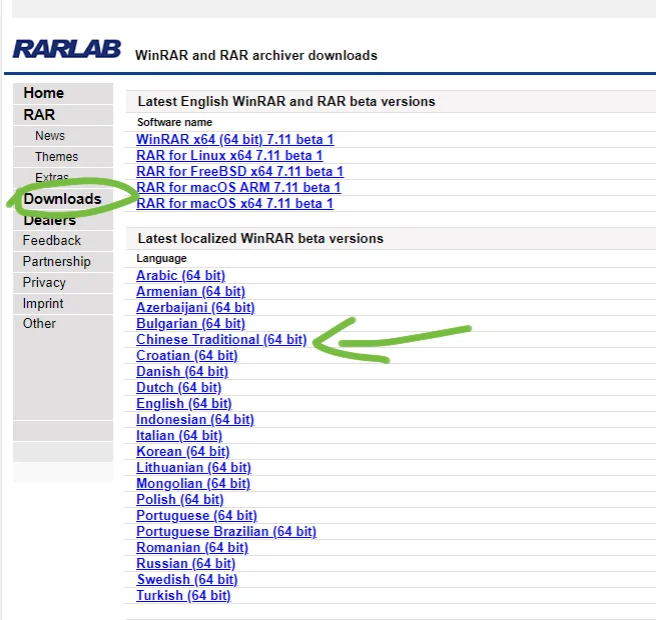Open Indonesian (64 bit) download link
The width and height of the screenshot is (656, 620).
click(x=195, y=419)
